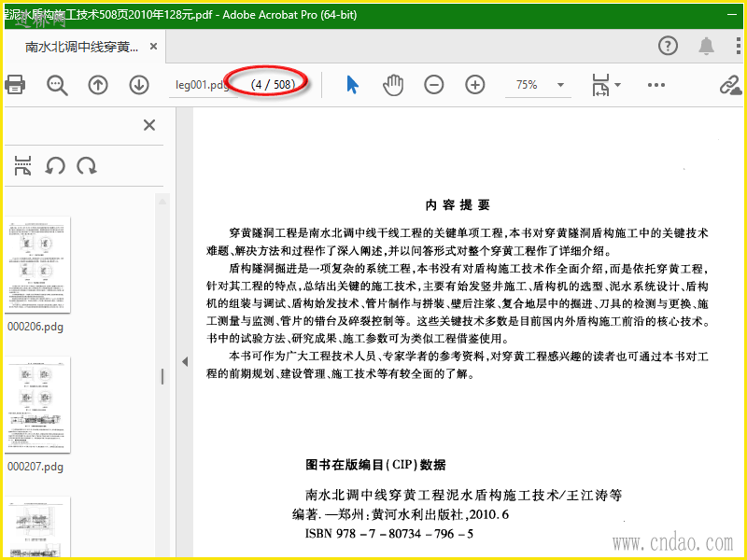This screenshot has height=560, width=747.
Task: Go to previous page with up arrow
Action: coord(98,85)
